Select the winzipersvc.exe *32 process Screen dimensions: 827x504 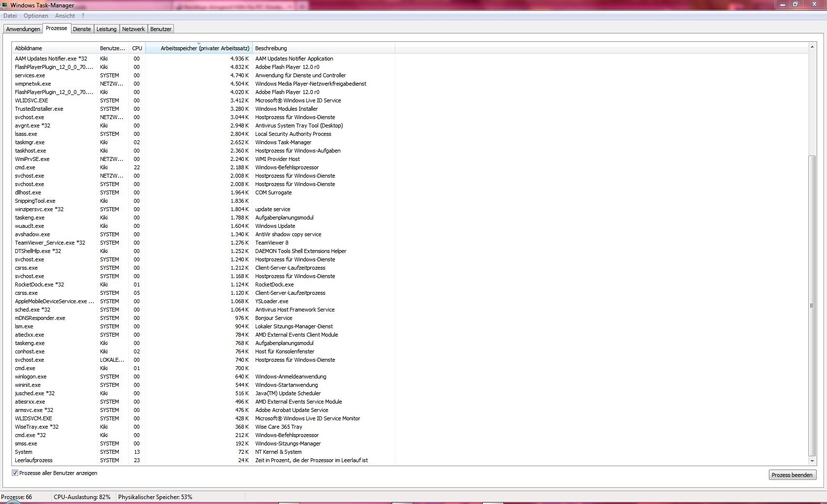tap(203, 209)
